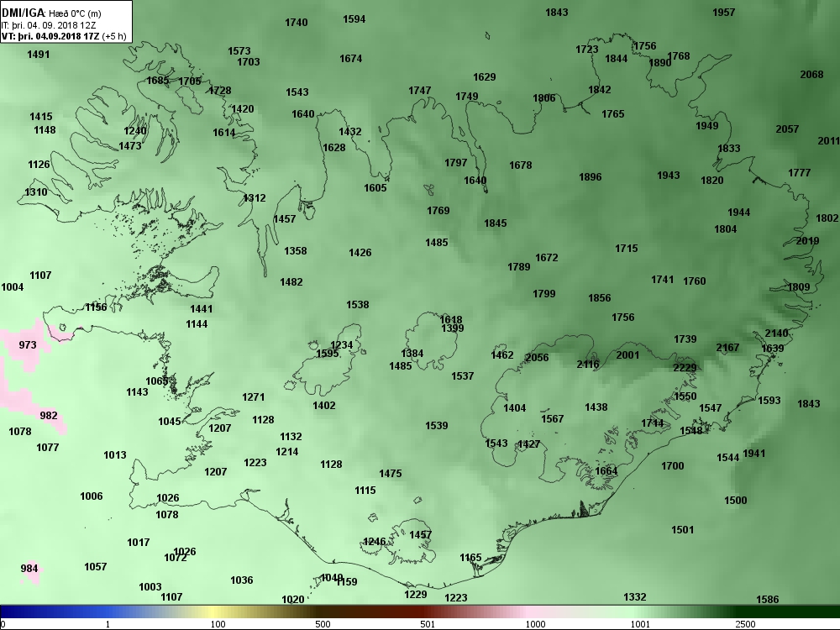This screenshot has width=840, height=630.
Task: Click the map value 1462
Action: tap(502, 354)
